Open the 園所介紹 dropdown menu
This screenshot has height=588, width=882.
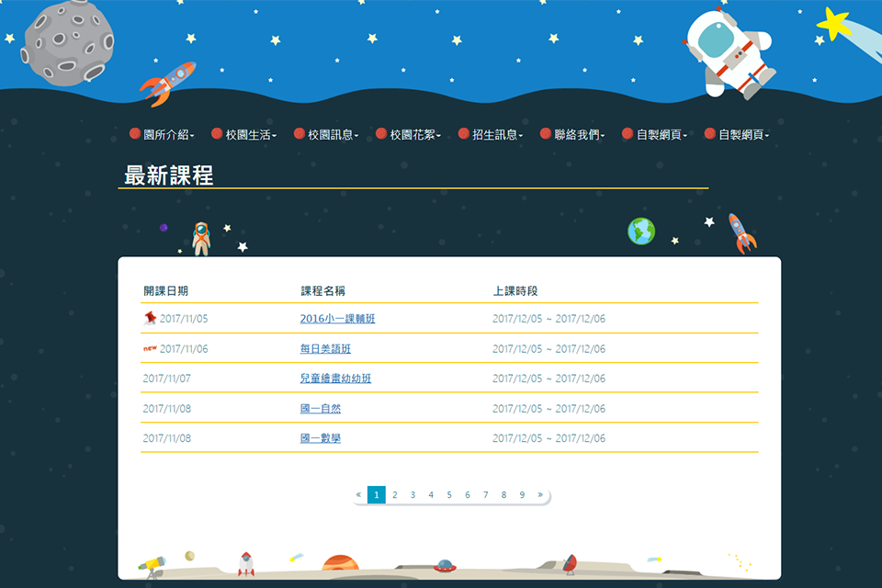162,134
